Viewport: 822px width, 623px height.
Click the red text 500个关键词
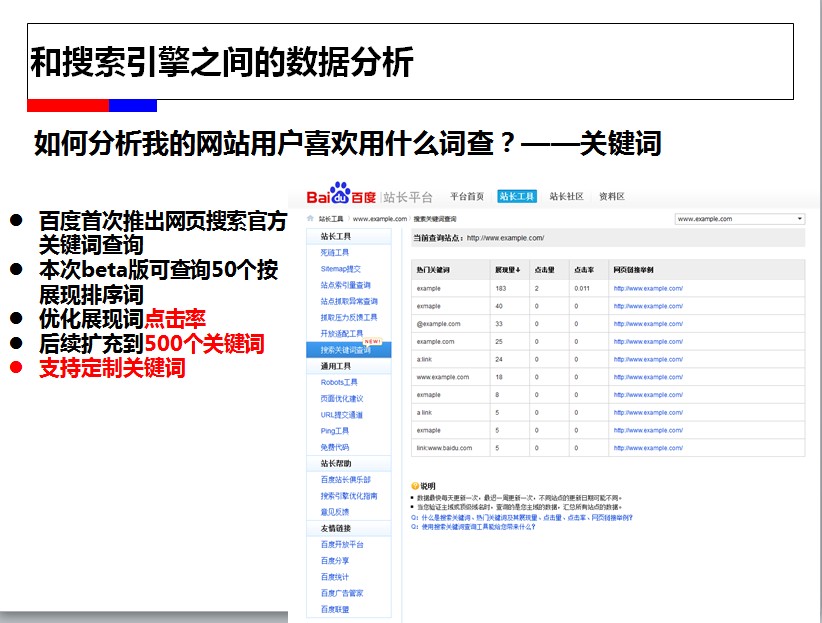[x=204, y=343]
